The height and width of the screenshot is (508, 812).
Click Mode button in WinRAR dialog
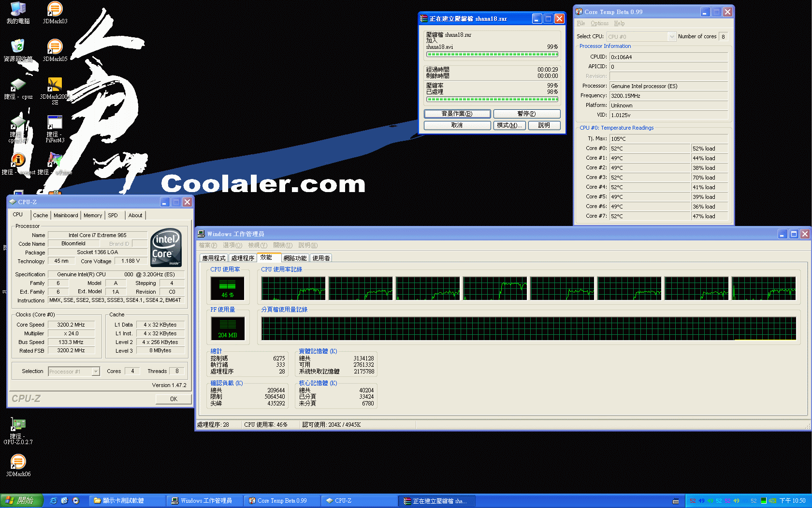click(x=509, y=125)
